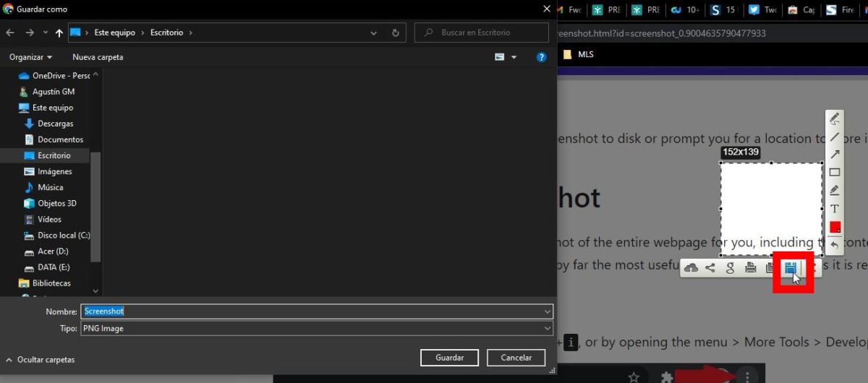
Task: Collapse folders via Ocultar carpetas
Action: (x=41, y=359)
